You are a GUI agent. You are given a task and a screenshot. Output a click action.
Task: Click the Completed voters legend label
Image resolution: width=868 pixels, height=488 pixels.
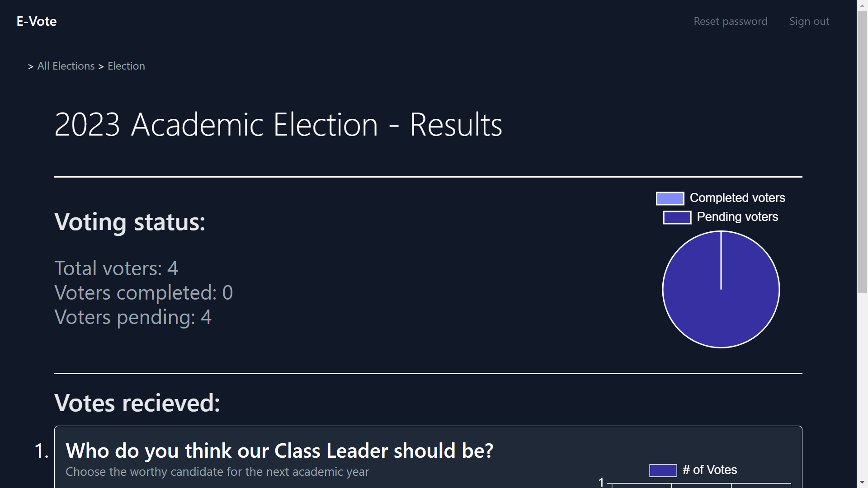737,198
